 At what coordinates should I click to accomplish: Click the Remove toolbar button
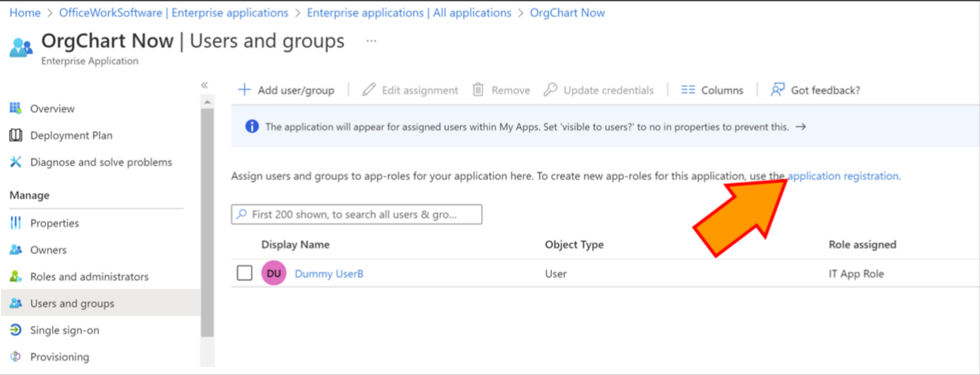pos(501,90)
